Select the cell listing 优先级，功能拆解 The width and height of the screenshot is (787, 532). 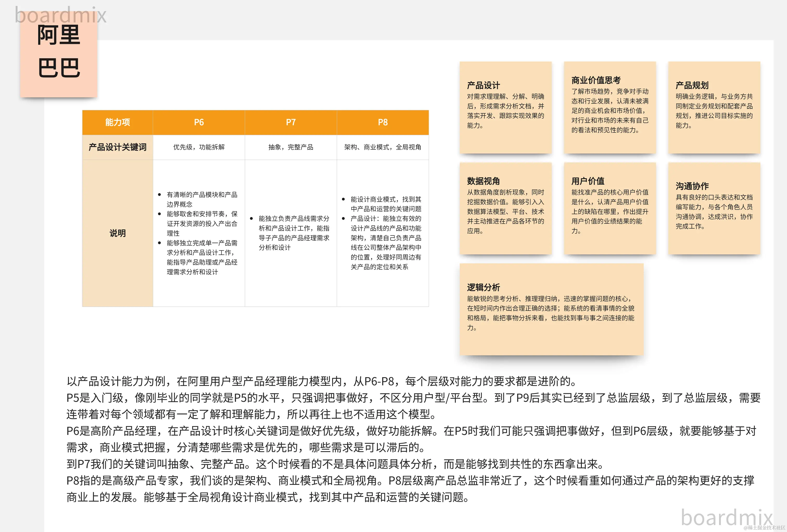pos(199,147)
